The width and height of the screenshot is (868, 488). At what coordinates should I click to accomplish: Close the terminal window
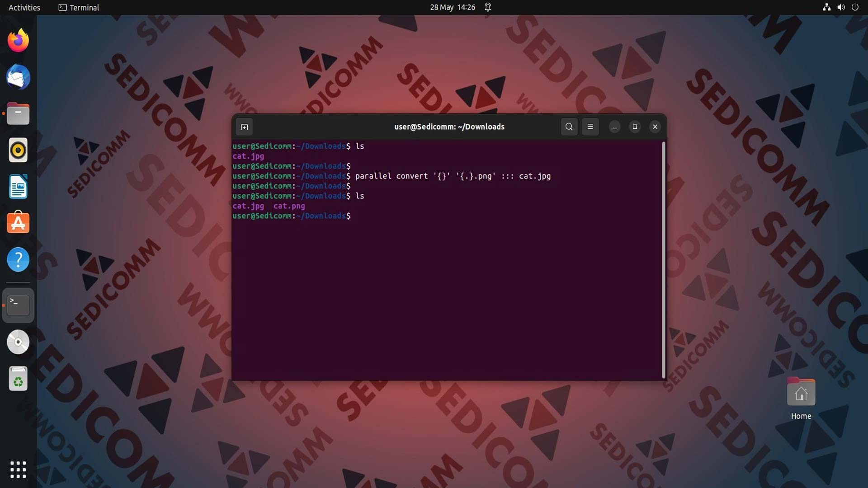655,127
